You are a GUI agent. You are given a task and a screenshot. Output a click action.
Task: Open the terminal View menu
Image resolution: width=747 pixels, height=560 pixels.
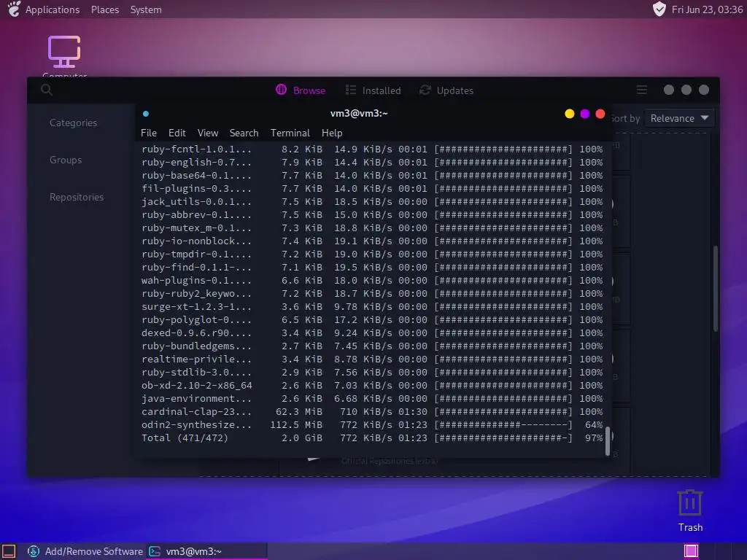click(x=208, y=133)
